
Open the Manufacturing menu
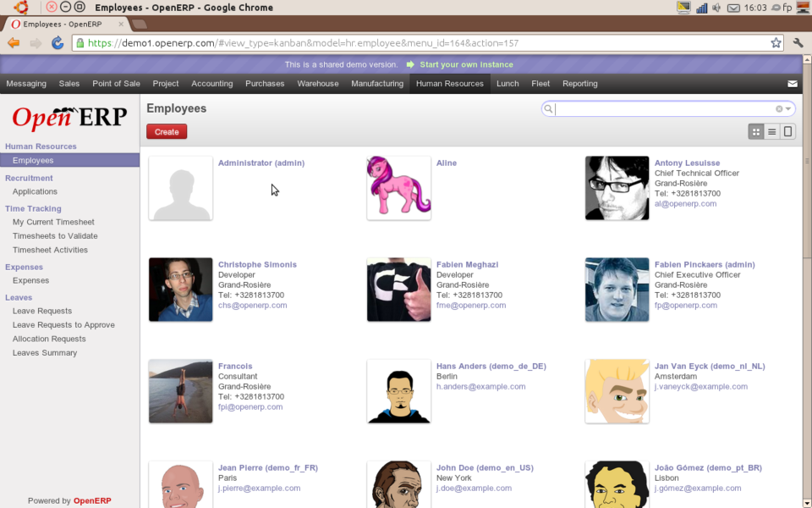pyautogui.click(x=377, y=84)
